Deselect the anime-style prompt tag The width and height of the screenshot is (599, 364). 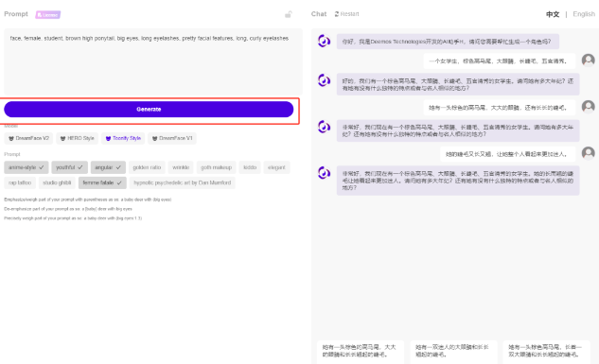[x=26, y=167]
